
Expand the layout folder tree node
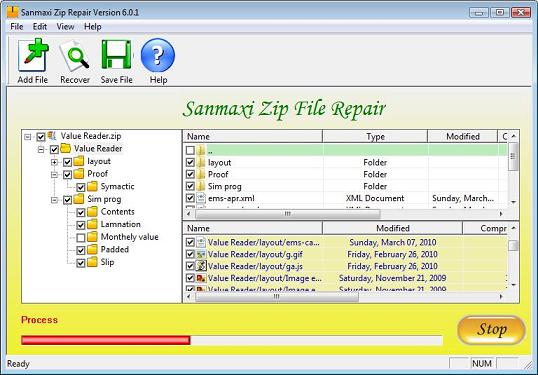pos(55,162)
